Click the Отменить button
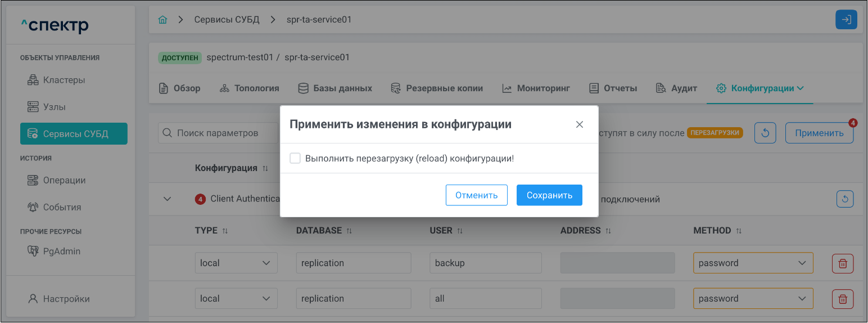This screenshot has width=868, height=323. (x=476, y=195)
